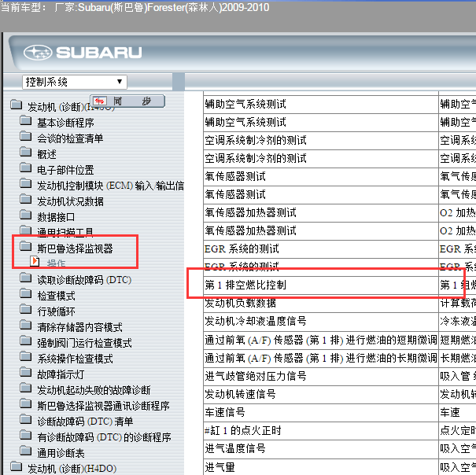476x475 pixels.
Task: Click folder icon beside 读取诊断故障码 (DTC)
Action: point(26,278)
